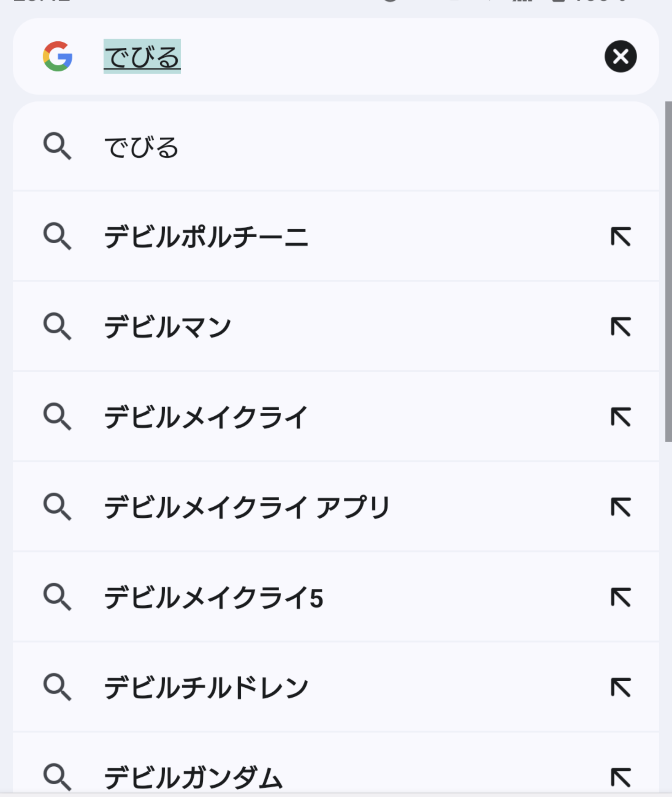
Task: Tap the Google logo icon
Action: (x=58, y=56)
